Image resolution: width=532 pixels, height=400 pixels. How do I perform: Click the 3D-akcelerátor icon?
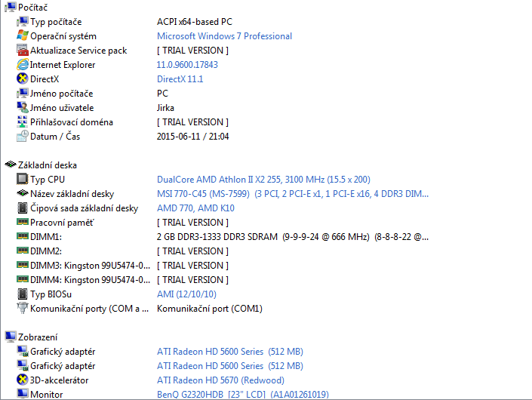(23, 380)
